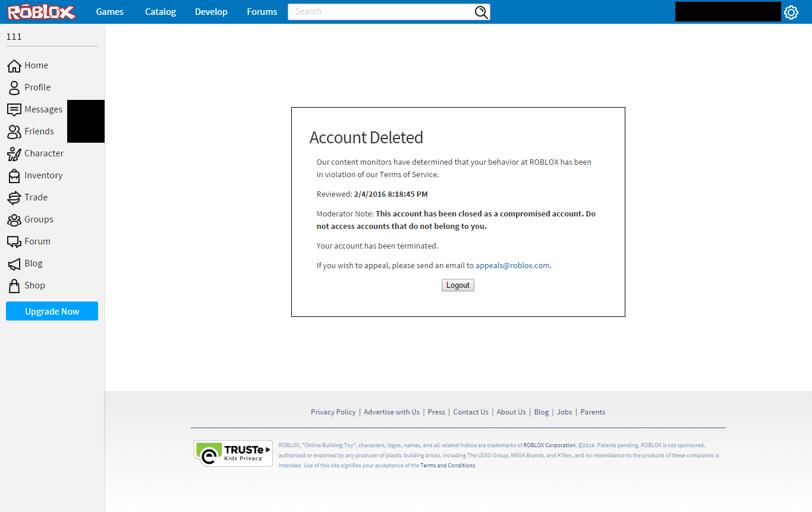
Task: Click the Home house icon
Action: tap(14, 65)
